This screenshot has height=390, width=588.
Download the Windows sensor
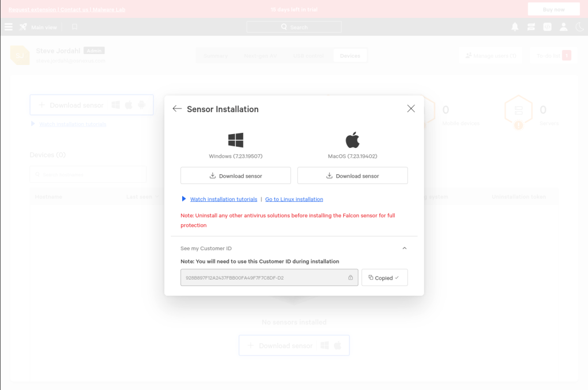[x=236, y=175]
